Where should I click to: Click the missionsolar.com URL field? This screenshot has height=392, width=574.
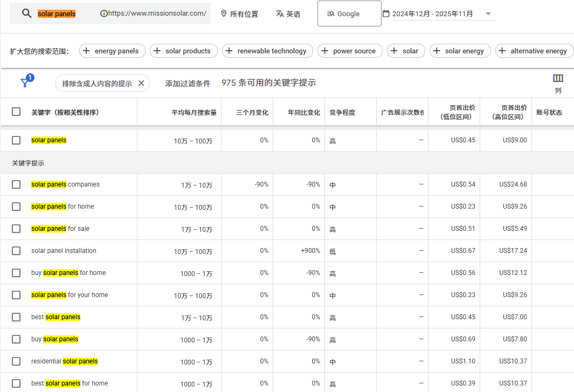156,13
